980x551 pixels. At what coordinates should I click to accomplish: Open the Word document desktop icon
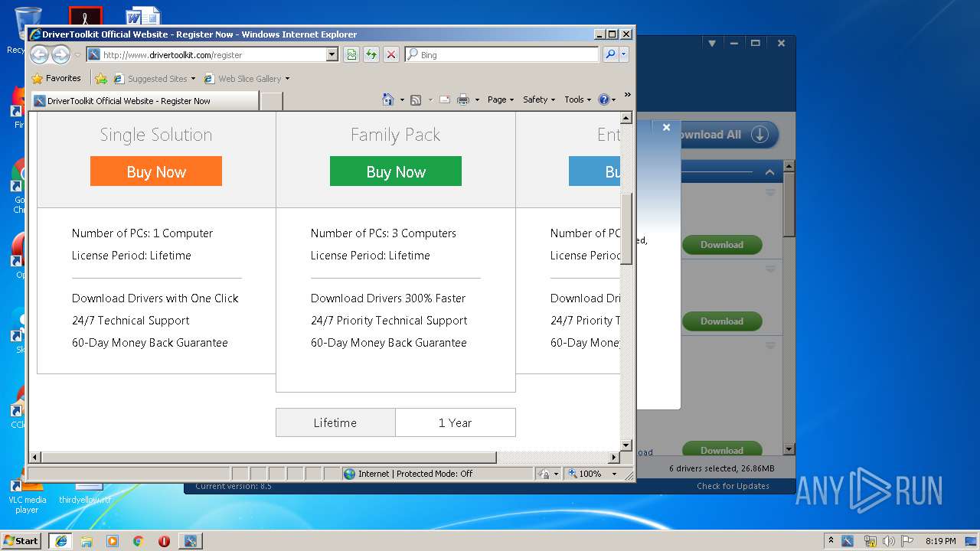point(143,17)
